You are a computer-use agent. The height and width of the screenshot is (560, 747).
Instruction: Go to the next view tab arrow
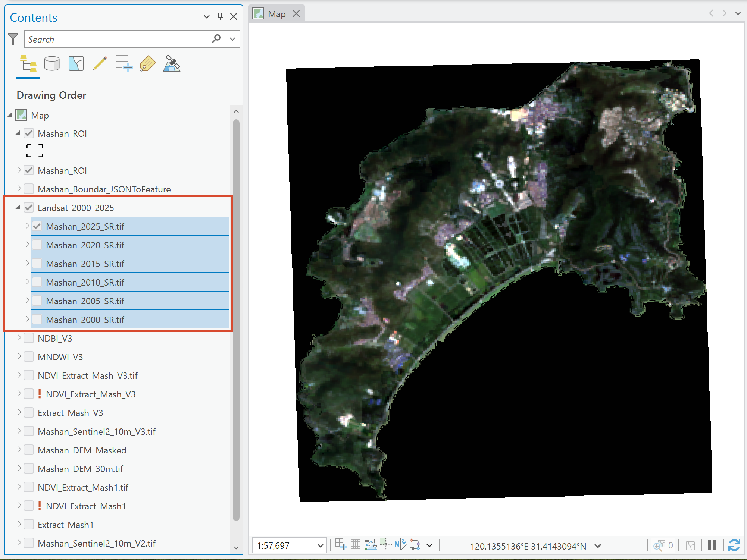724,13
